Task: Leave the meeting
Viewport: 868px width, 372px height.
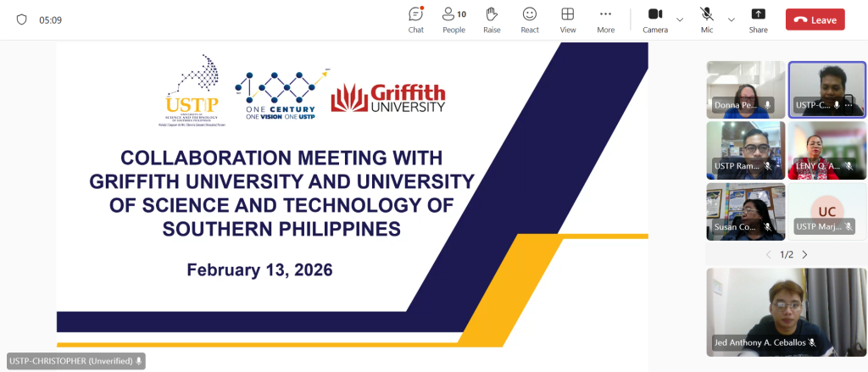Action: point(815,19)
